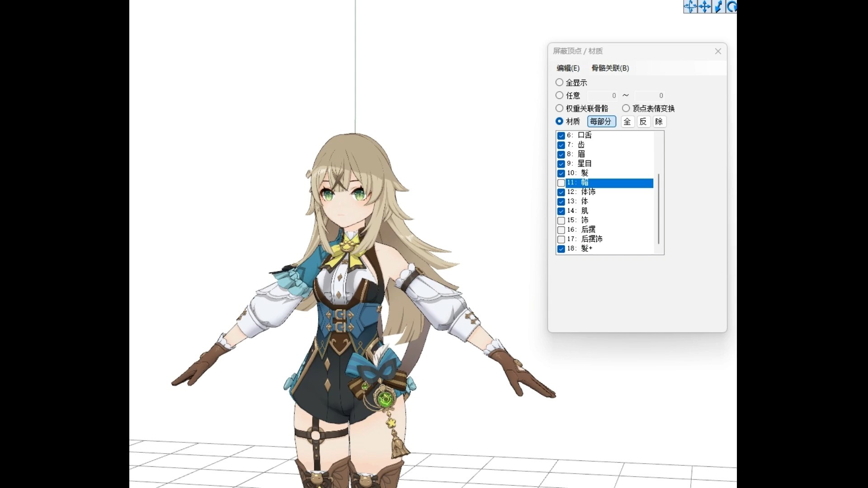Check material 15: 饰 checkbox
This screenshot has width=868, height=488.
[x=561, y=221]
